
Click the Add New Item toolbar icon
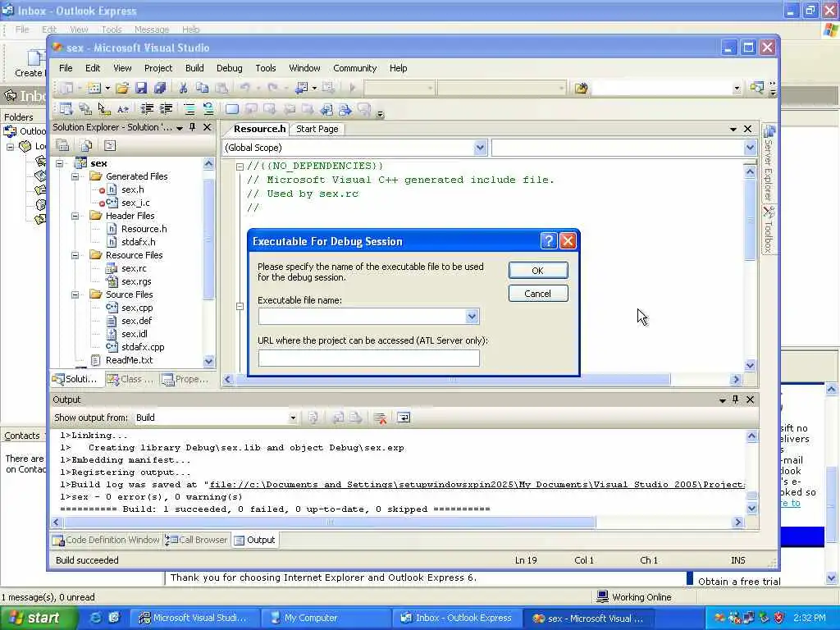94,88
